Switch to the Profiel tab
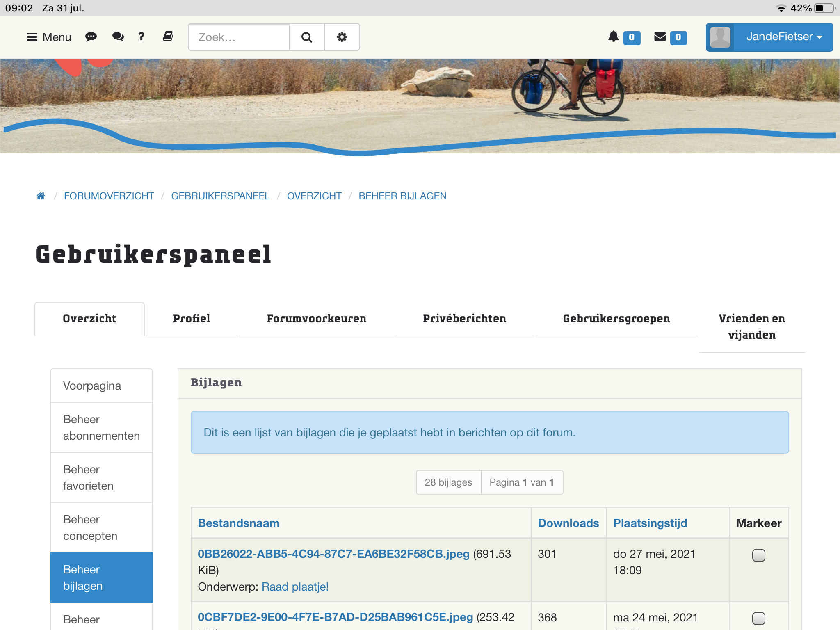 191,319
